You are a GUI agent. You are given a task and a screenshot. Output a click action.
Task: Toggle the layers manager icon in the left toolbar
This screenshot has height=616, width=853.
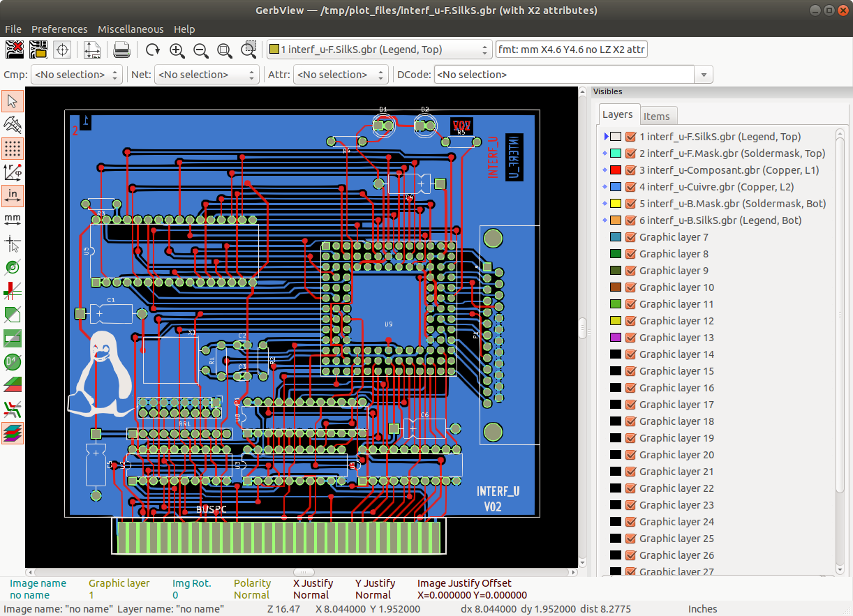pyautogui.click(x=13, y=433)
